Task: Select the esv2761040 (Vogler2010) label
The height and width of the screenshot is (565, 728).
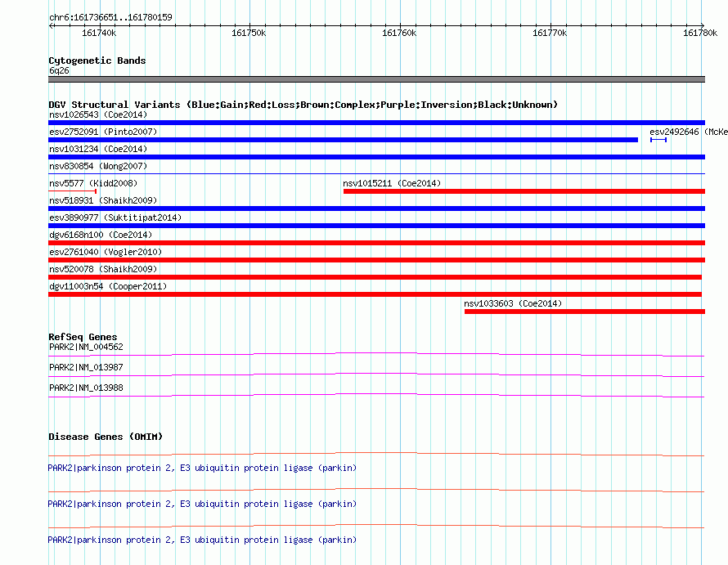Action: (106, 252)
